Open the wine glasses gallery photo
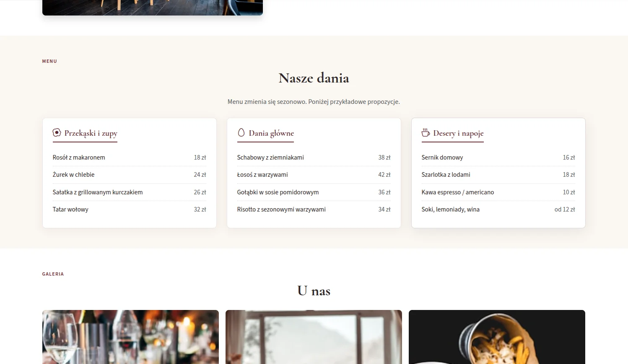 coord(130,337)
